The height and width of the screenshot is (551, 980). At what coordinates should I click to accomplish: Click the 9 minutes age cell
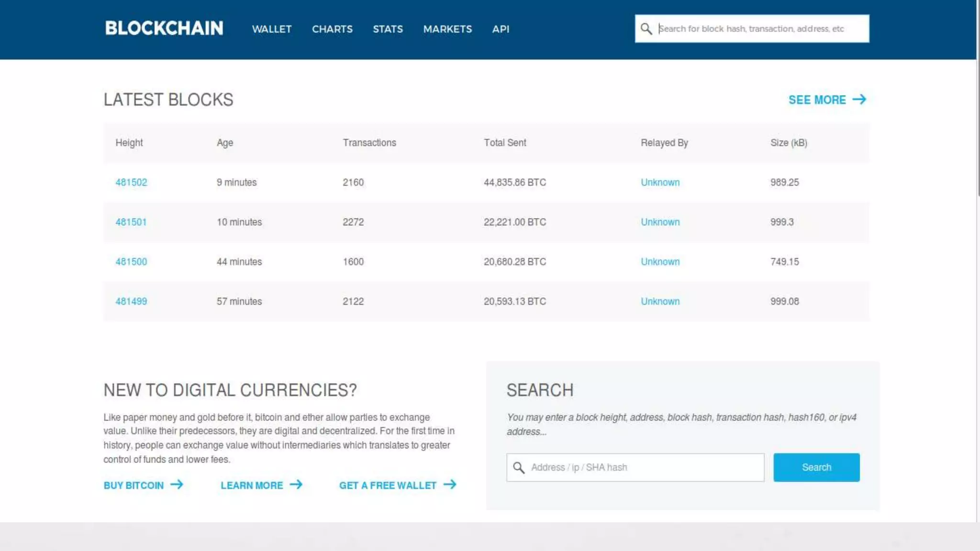click(x=236, y=182)
